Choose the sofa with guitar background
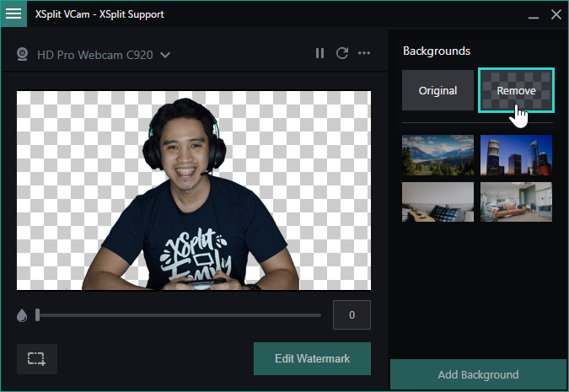Viewport: 569px width, 392px height. tap(437, 201)
